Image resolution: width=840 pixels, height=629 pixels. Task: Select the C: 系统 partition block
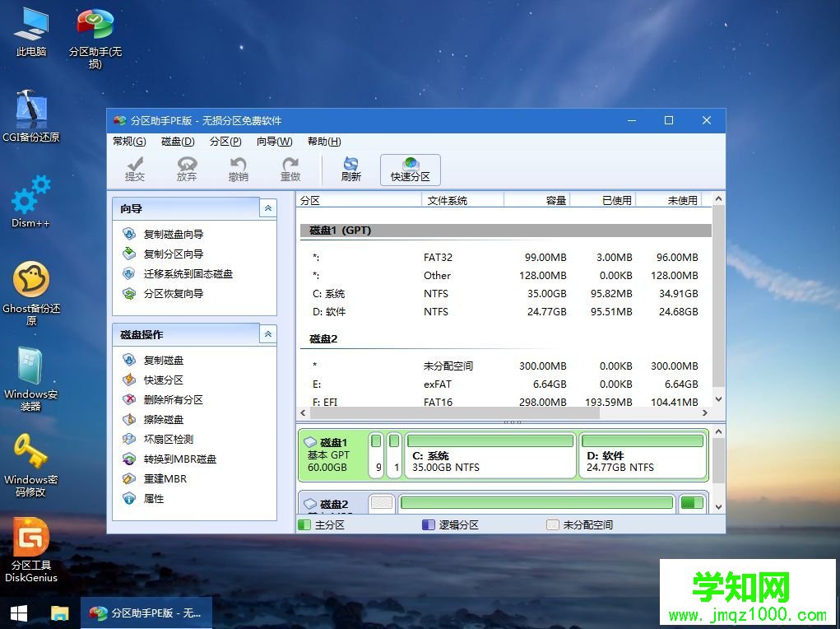[490, 454]
